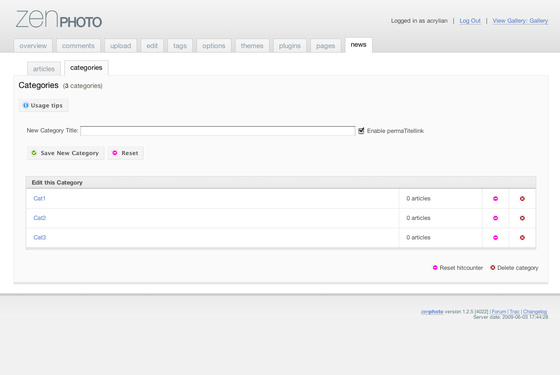Switch to the themes tab
The image size is (560, 375).
pos(252,46)
